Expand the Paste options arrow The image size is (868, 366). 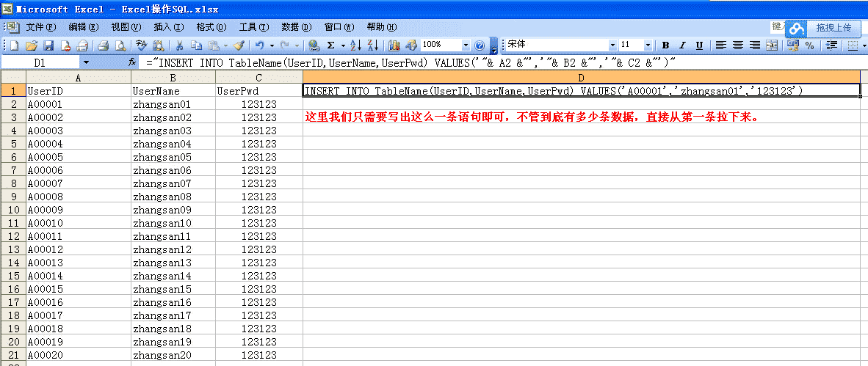[x=226, y=45]
